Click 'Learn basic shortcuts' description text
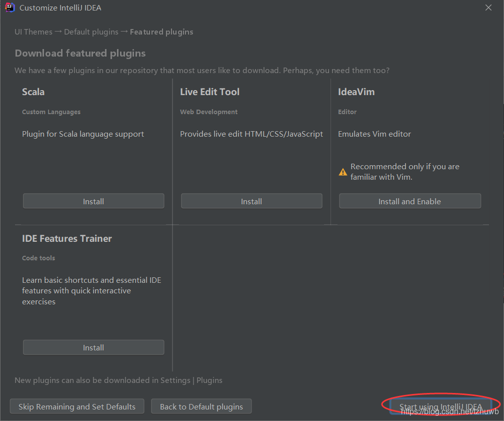This screenshot has height=421, width=504. (91, 291)
